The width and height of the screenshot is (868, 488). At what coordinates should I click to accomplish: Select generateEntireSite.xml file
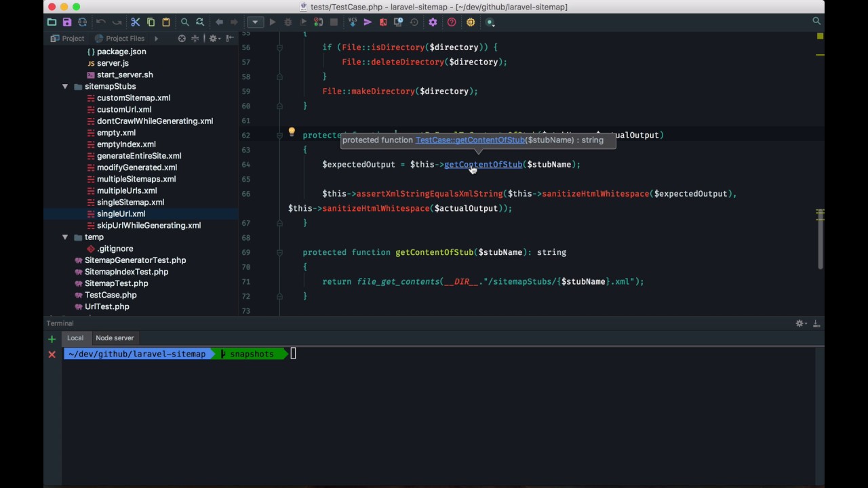coord(139,156)
